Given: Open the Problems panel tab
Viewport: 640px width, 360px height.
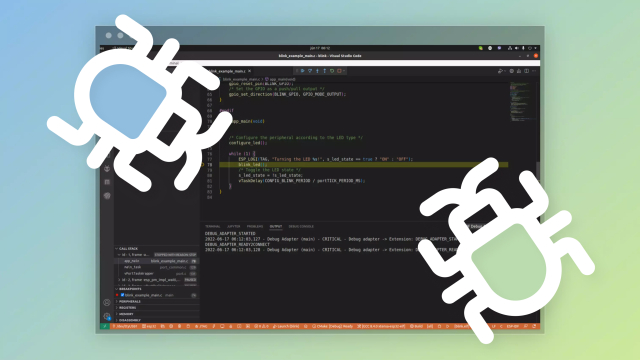Looking at the screenshot, I should coord(255,227).
